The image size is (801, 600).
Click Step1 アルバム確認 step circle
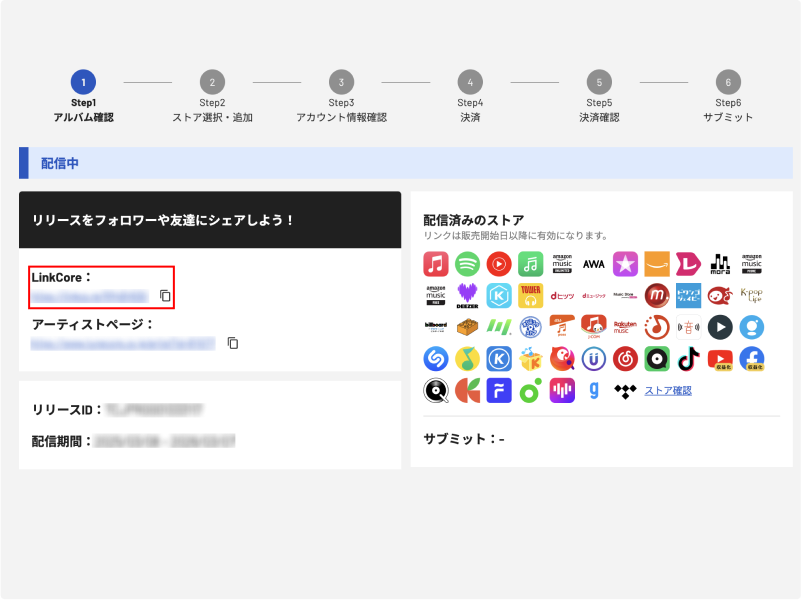coord(83,82)
